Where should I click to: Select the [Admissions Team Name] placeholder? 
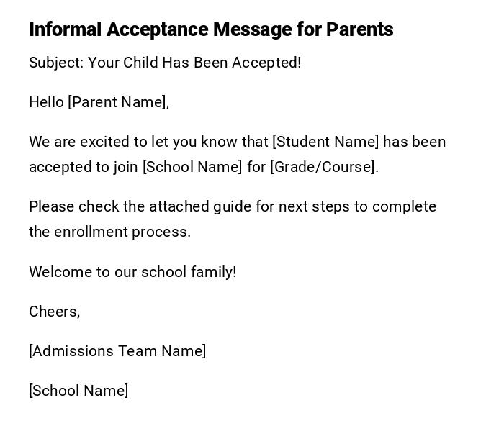(x=117, y=351)
